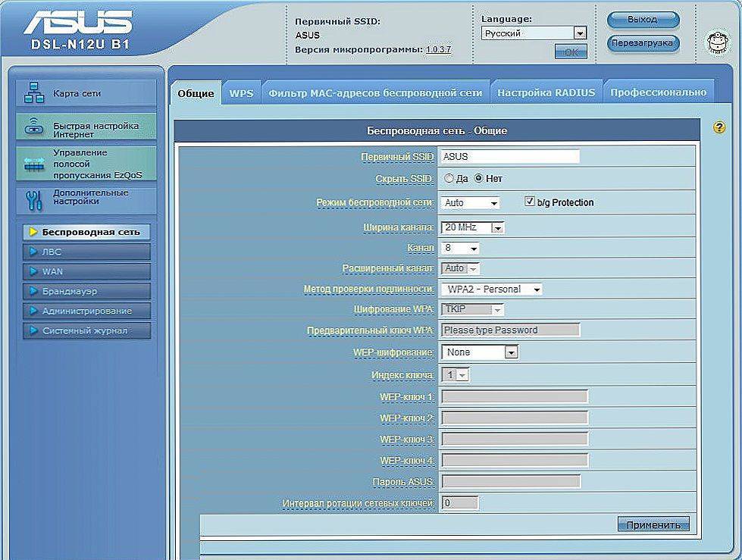Switch to the WPS tab

[241, 92]
